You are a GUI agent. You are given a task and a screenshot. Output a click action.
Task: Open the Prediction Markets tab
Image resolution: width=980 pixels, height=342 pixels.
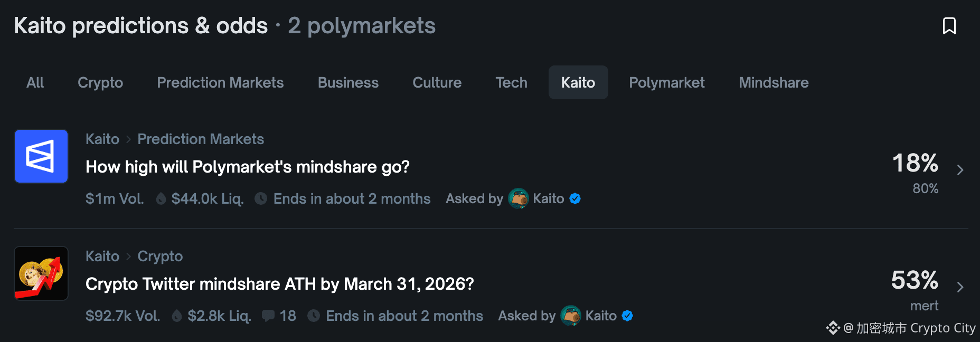tap(220, 83)
